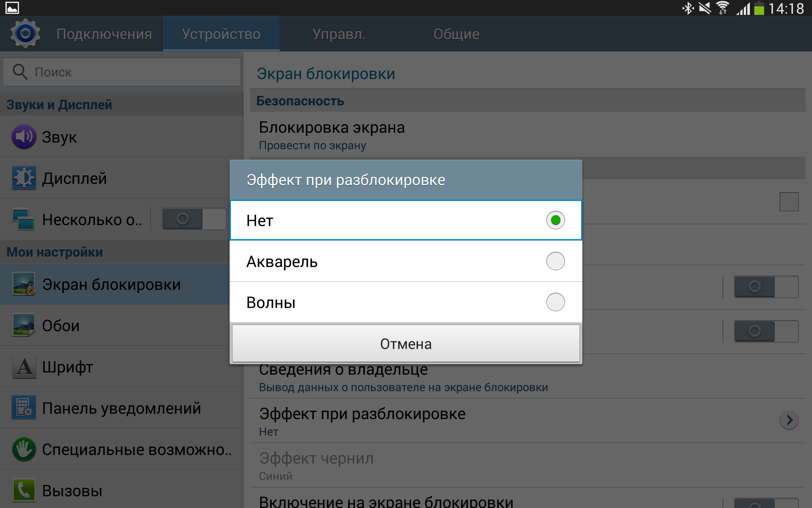Tap the Провести по экрану subtitle
812x508 pixels.
312,145
